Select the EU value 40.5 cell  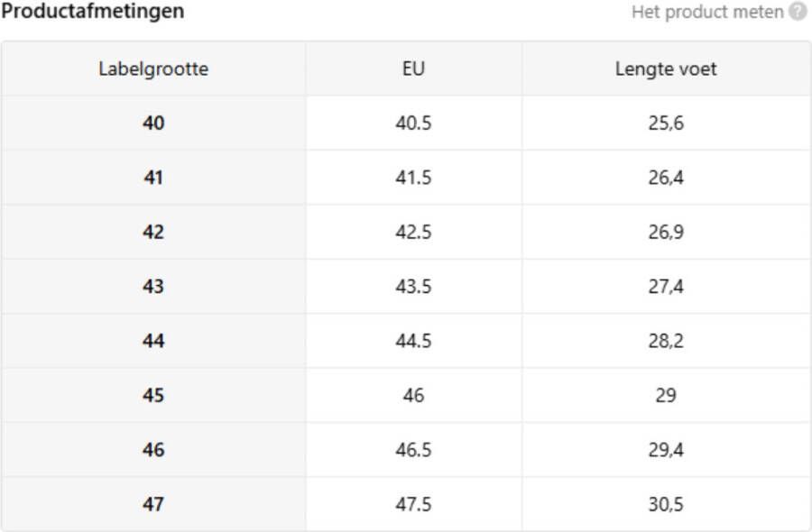pos(413,124)
